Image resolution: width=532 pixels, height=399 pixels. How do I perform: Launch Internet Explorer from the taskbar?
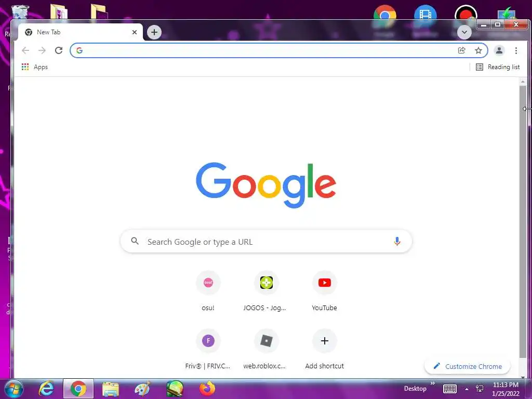coord(46,389)
